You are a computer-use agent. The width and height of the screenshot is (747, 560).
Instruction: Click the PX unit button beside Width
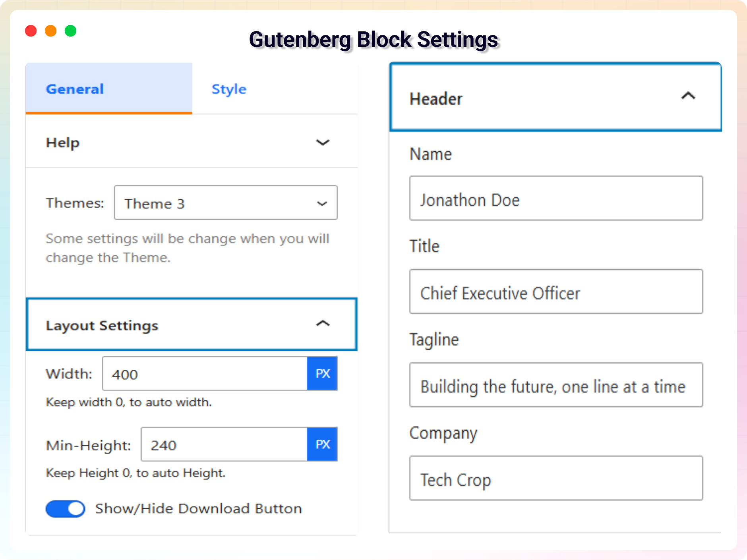coord(322,374)
